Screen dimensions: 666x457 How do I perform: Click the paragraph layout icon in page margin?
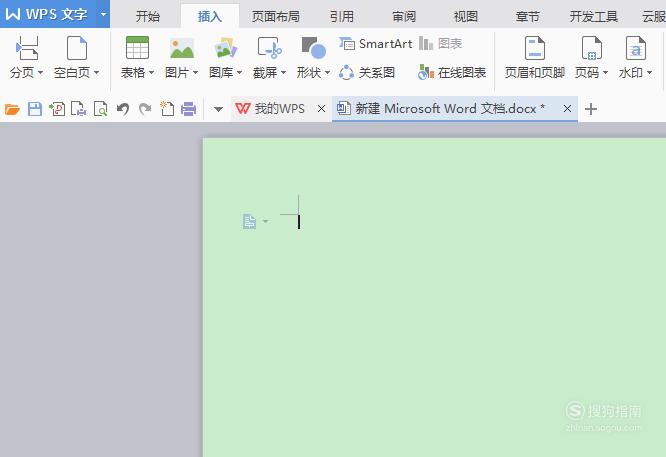[x=249, y=221]
